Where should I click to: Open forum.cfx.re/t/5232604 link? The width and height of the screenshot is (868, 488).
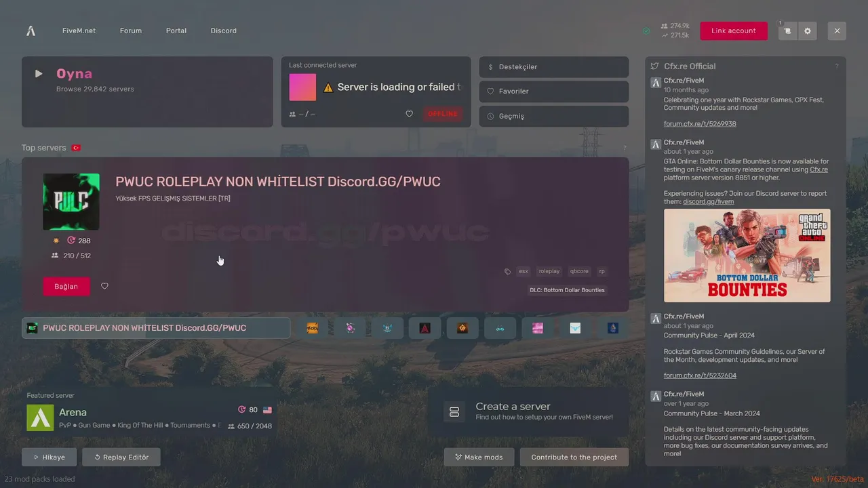click(700, 375)
